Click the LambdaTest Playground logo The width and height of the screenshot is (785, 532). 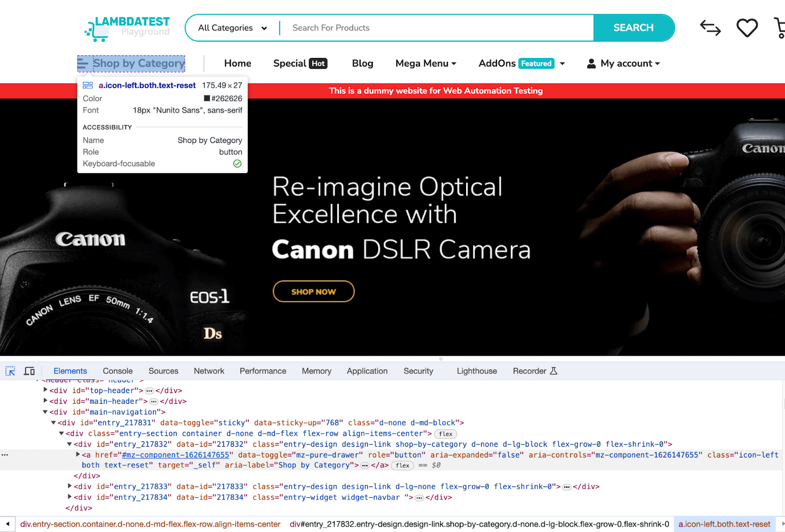coord(128,28)
